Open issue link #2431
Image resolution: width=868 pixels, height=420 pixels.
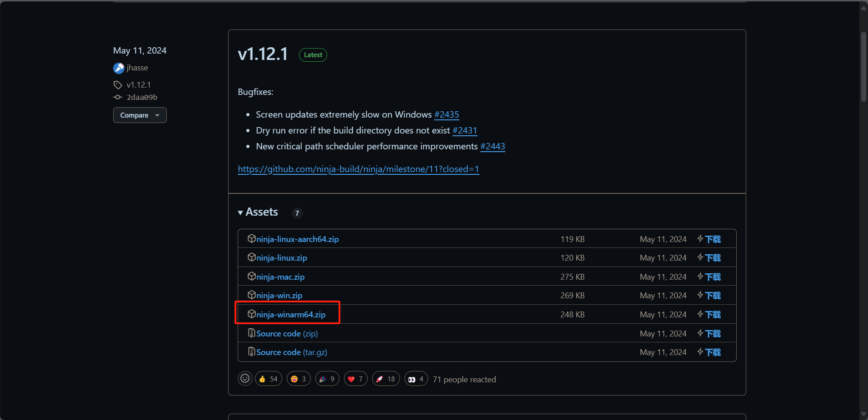click(x=465, y=131)
